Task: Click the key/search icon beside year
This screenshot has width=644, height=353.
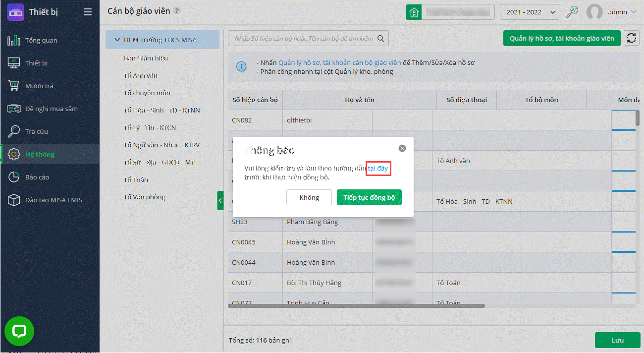Action: click(x=572, y=12)
